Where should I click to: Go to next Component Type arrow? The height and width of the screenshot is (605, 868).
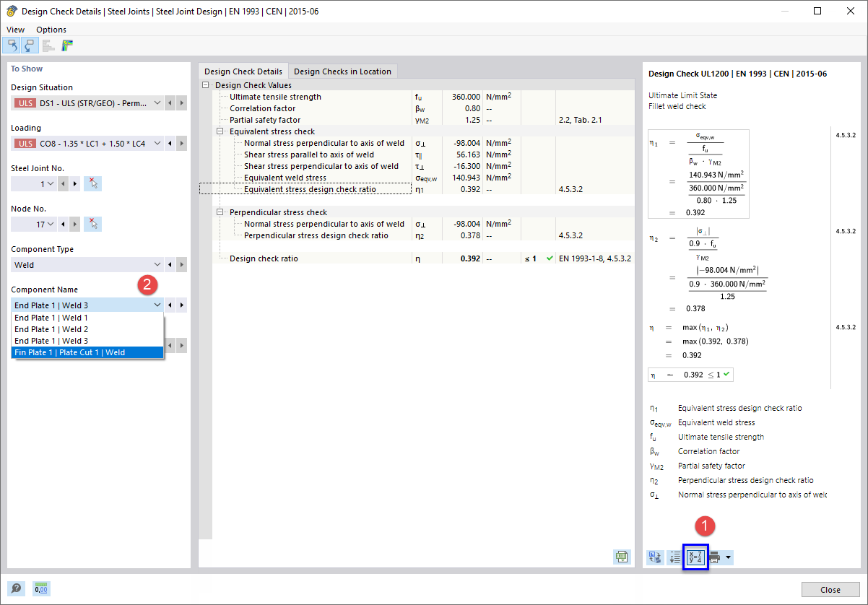182,265
